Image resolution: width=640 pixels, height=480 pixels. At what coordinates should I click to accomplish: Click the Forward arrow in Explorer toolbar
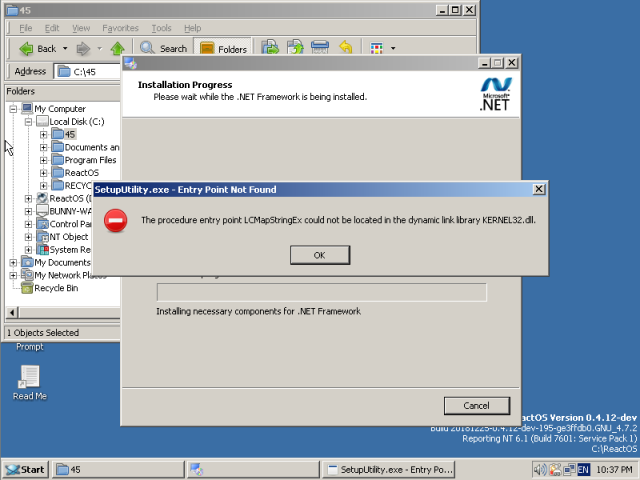(x=83, y=49)
